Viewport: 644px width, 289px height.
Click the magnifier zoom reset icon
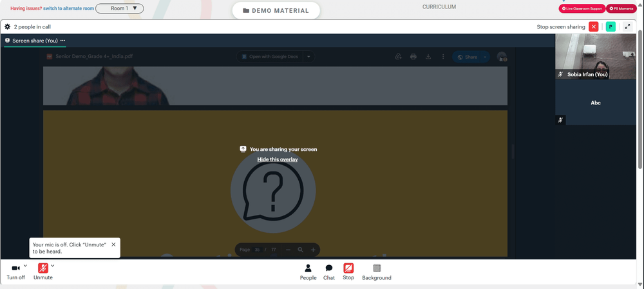click(300, 250)
